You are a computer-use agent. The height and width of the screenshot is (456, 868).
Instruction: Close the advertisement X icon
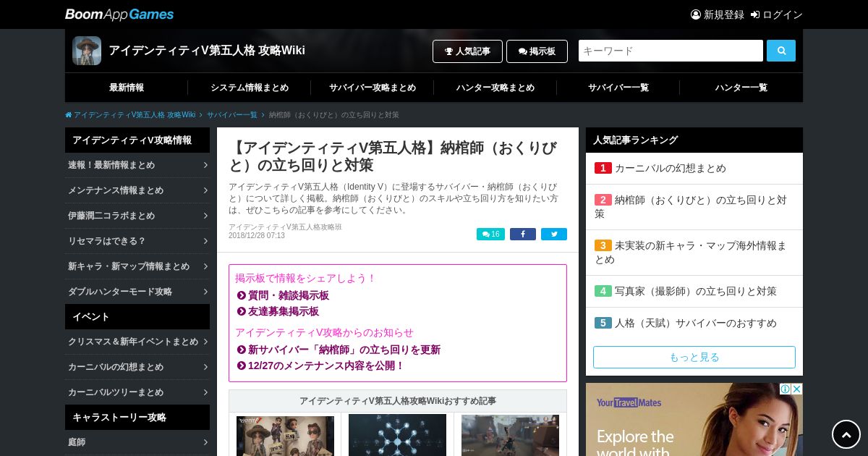tap(796, 389)
